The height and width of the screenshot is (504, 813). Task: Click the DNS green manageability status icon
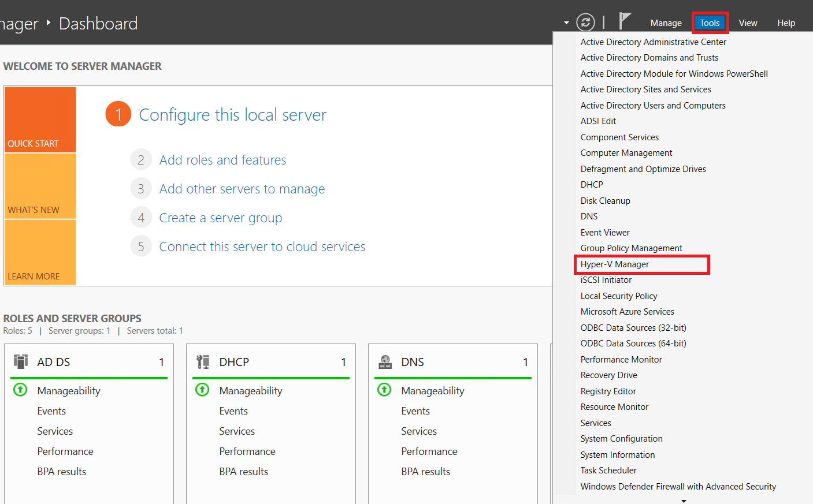pos(384,390)
